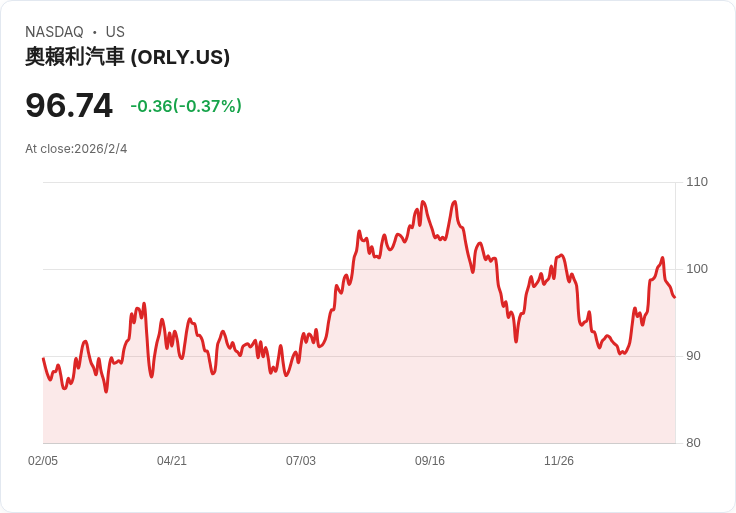Click the 96.74 current price
Viewport: 736px width, 513px height.
69,105
